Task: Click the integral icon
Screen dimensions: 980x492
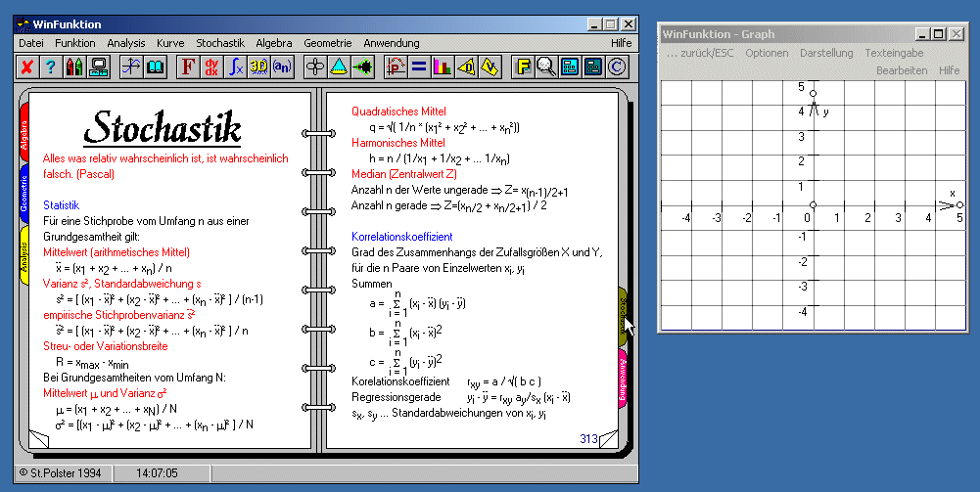Action: click(x=235, y=67)
